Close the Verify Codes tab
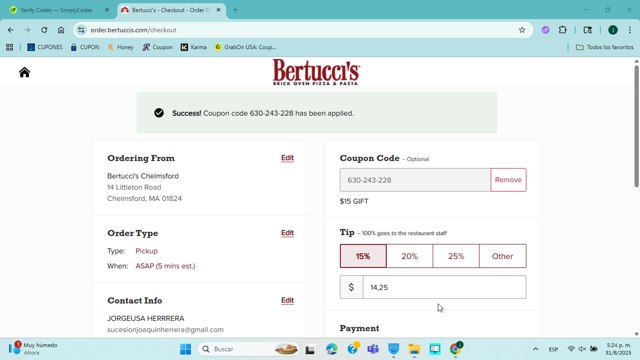Image resolution: width=640 pixels, height=360 pixels. coord(107,10)
